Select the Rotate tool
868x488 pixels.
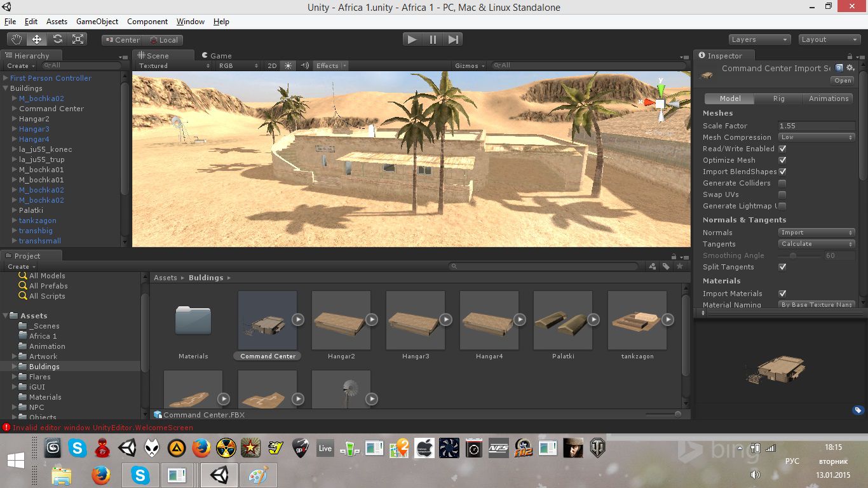tap(57, 39)
